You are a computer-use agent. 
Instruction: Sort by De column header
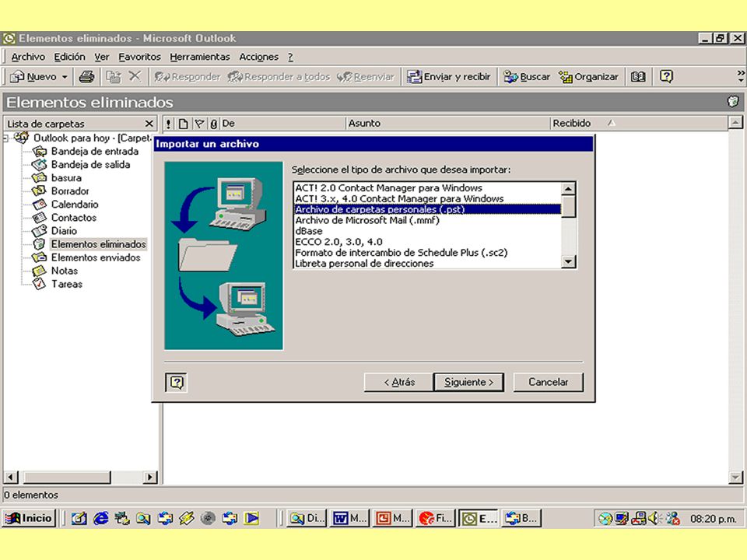tap(283, 124)
